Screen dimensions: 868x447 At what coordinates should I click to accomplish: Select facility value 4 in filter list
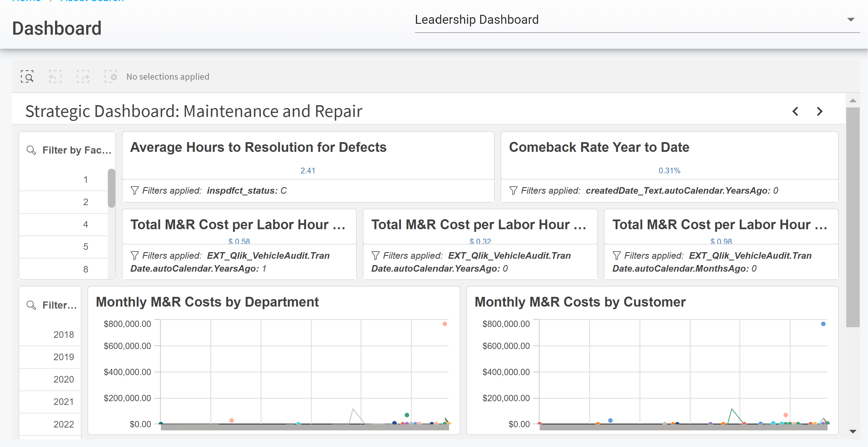[85, 224]
